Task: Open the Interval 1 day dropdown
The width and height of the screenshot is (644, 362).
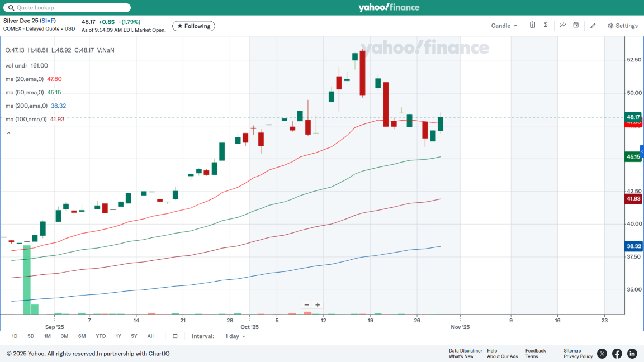Action: tap(235, 336)
